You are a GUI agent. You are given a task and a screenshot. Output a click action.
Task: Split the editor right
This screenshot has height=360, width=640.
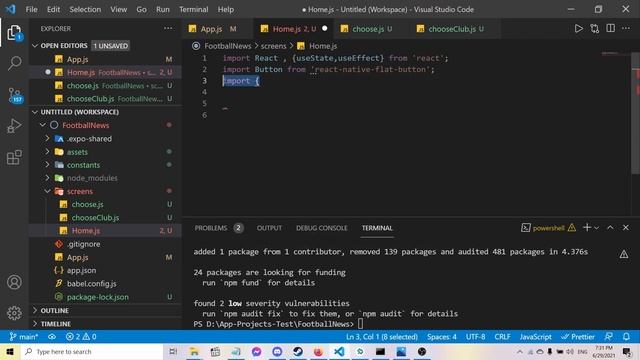coord(610,28)
